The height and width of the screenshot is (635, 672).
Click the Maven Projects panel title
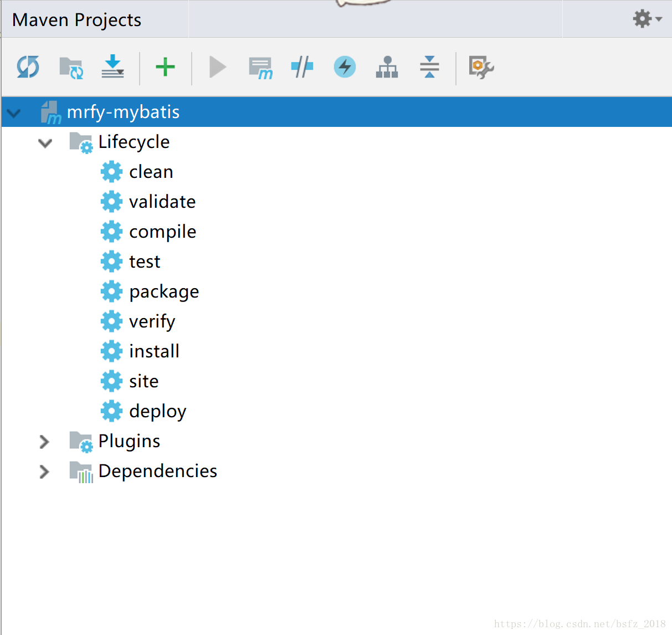click(76, 20)
